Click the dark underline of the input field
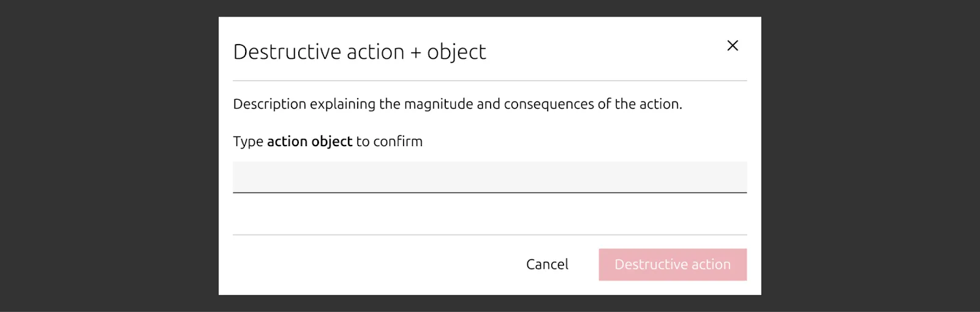 tap(489, 193)
